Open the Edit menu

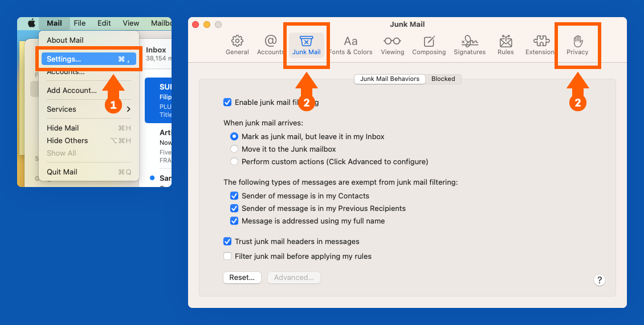(104, 23)
